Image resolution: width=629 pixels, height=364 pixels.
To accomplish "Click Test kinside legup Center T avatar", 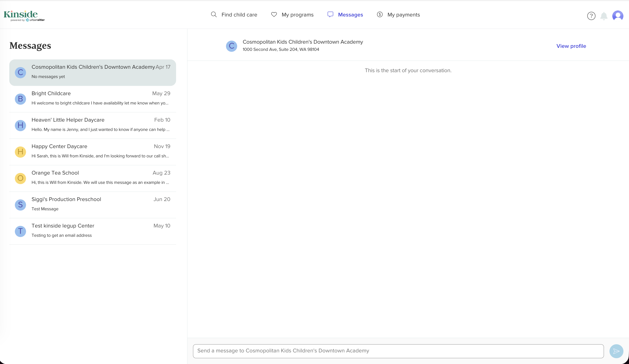I will 20,231.
